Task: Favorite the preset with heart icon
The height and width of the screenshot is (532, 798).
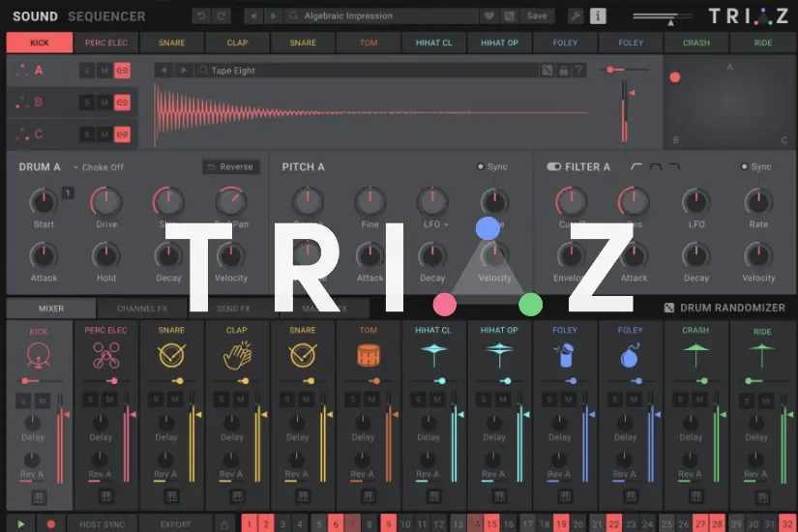Action: [x=489, y=15]
